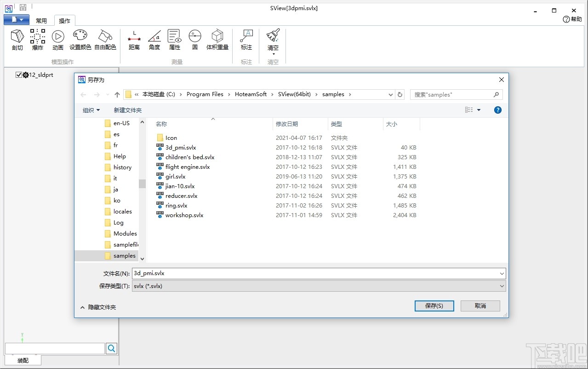Click the 保存(S) save button

(x=434, y=306)
